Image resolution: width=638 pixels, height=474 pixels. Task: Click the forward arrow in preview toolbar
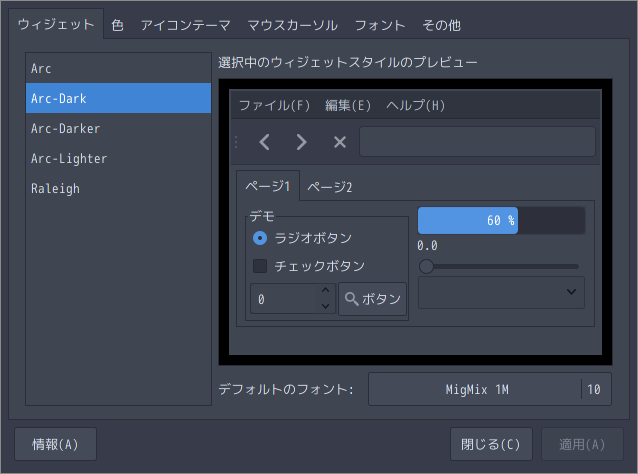point(302,142)
